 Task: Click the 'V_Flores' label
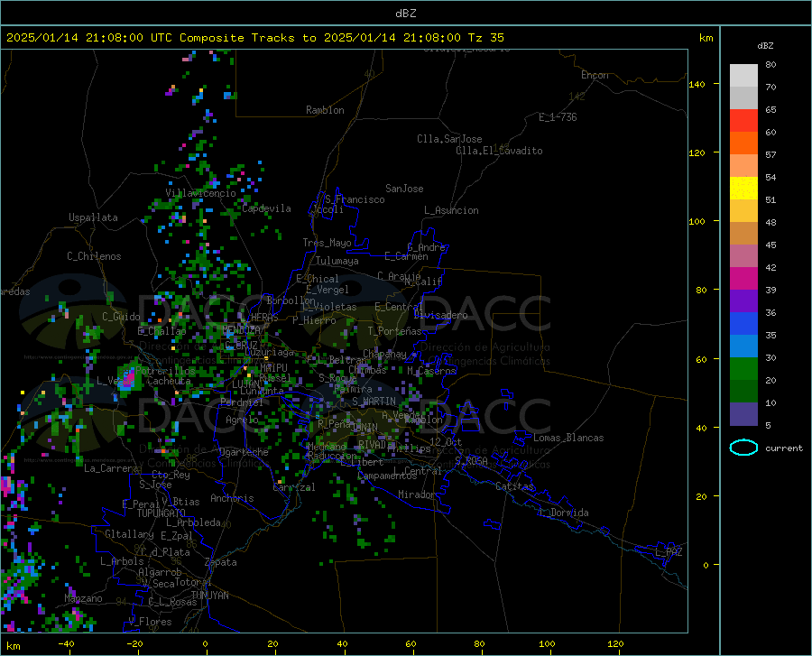tap(150, 622)
